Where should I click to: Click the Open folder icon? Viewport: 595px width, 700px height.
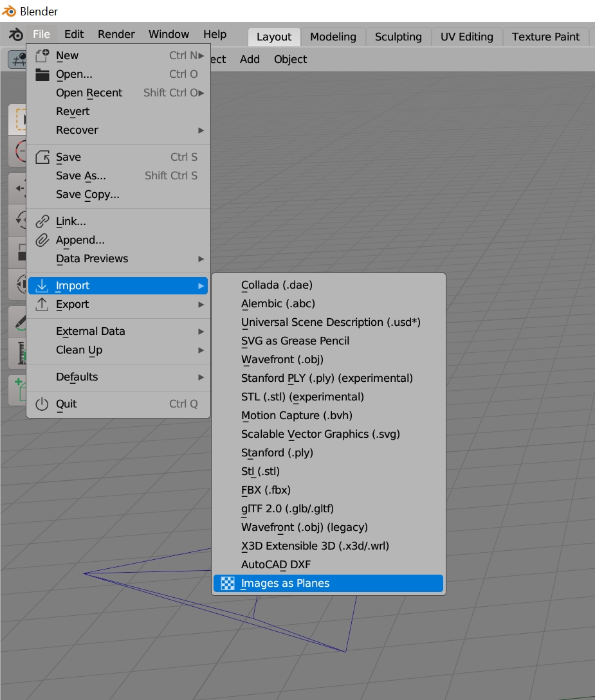(42, 75)
